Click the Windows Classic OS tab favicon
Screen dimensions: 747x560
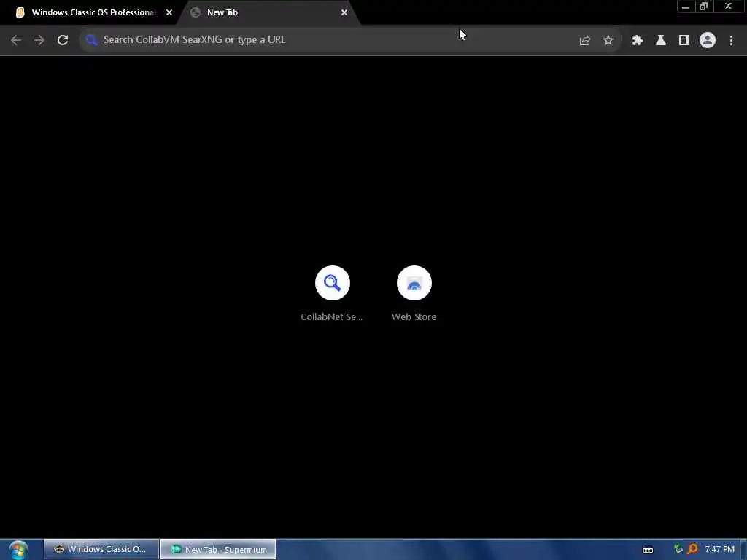pyautogui.click(x=20, y=12)
